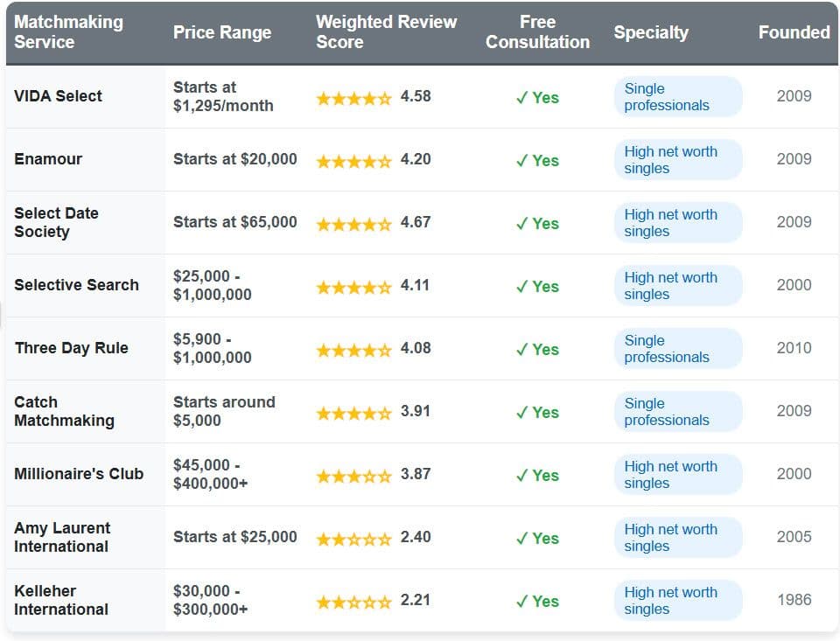Viewport: 840px width, 641px height.
Task: Click the Matchmaking Service column header
Action: click(x=68, y=32)
